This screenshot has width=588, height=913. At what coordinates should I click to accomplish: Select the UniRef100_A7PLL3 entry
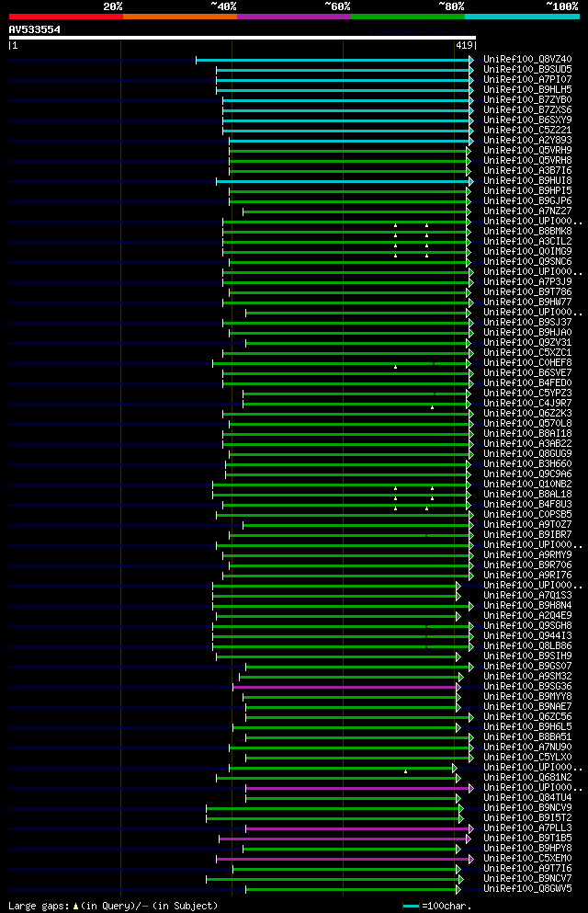coord(527,828)
